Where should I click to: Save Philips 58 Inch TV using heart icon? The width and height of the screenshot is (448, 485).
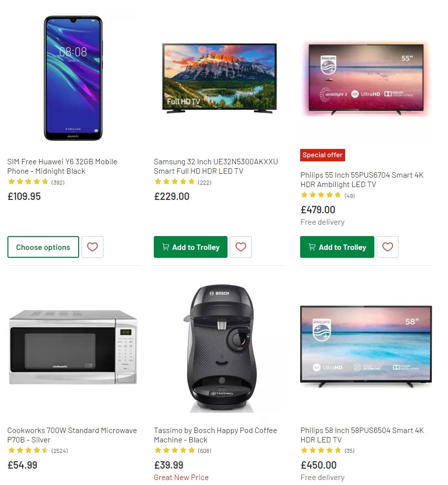pos(388,483)
